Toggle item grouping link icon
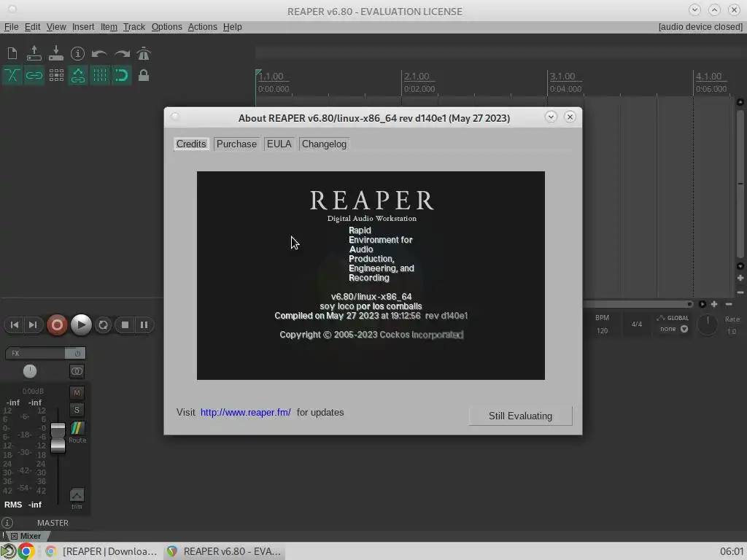This screenshot has height=560, width=747. [x=34, y=75]
